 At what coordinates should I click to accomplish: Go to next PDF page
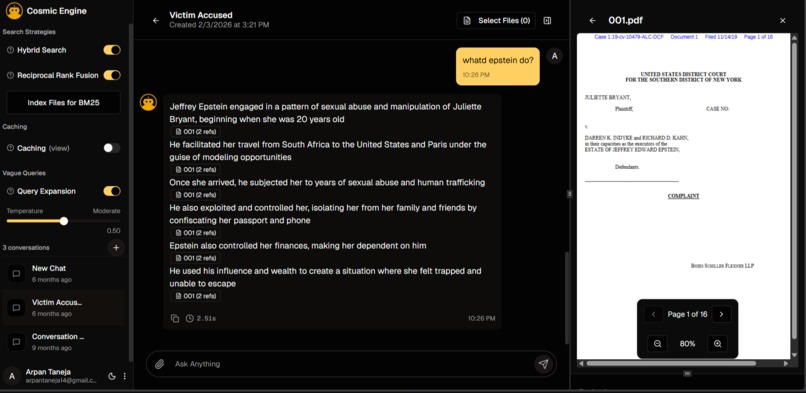coord(721,314)
